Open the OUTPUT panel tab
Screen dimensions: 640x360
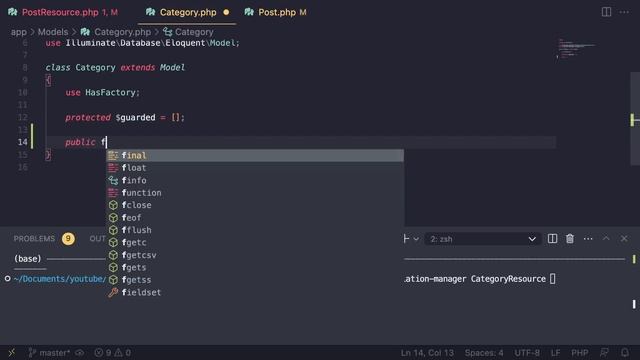pos(98,239)
